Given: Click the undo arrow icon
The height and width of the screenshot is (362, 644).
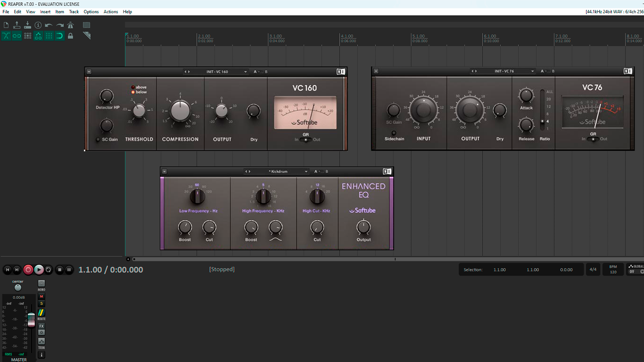Looking at the screenshot, I should coord(49,25).
